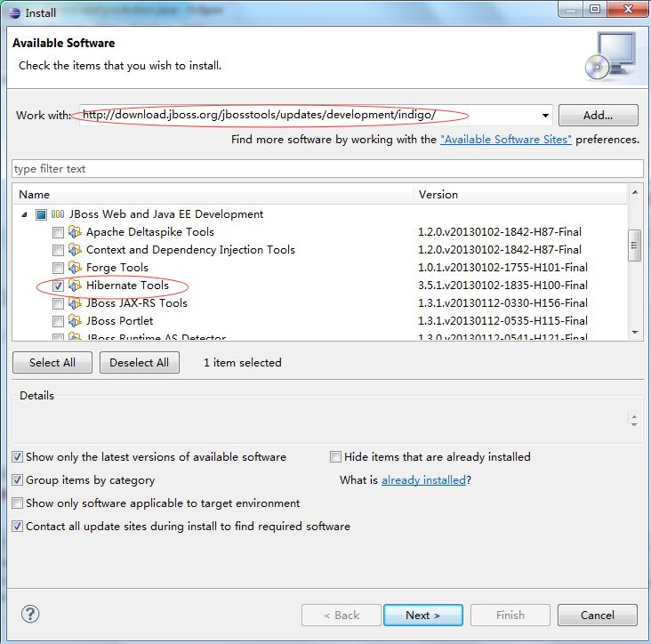Click the Cancel button
Screen dimensions: 651x644
597,615
